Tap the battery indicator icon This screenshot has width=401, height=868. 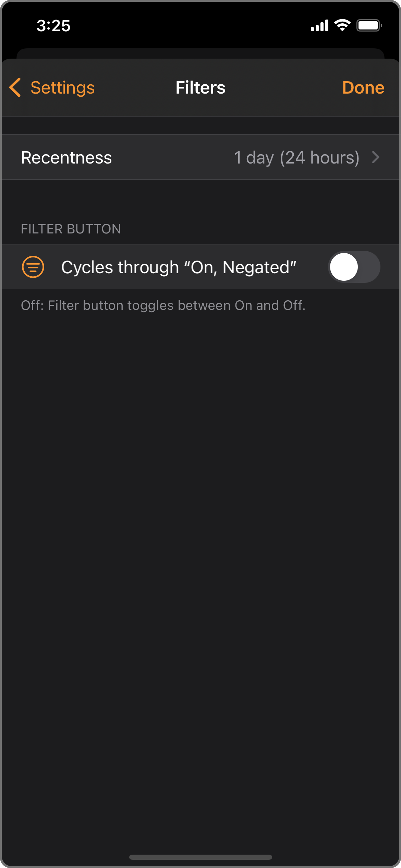(x=369, y=26)
